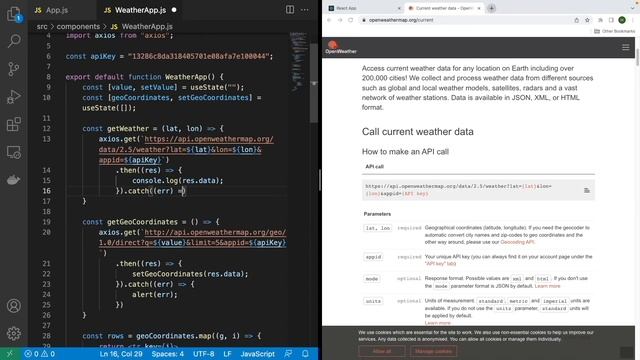Open the OpenWeather hamburger menu
The width and height of the screenshot is (640, 360).
(626, 47)
